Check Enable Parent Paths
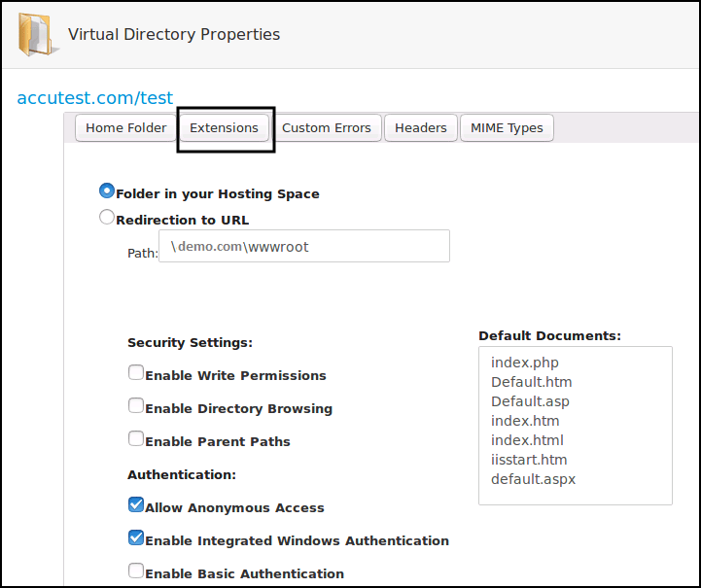701x588 pixels. tap(136, 439)
